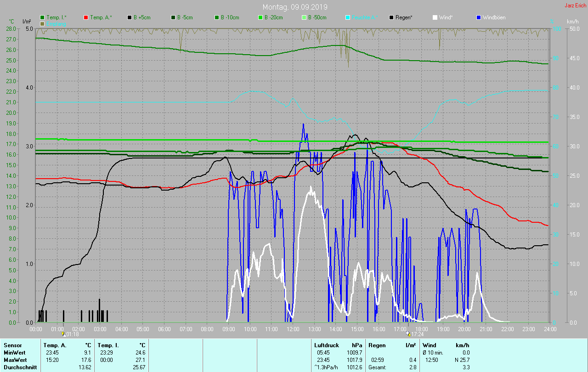Click the 01:18 marker icon below axis
588x372 pixels.
click(63, 334)
